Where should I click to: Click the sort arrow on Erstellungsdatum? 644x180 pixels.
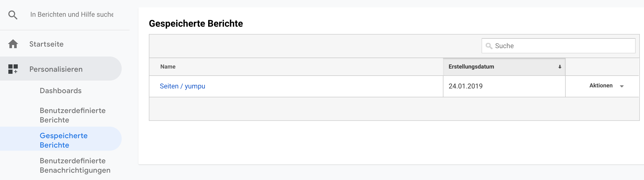tap(560, 67)
